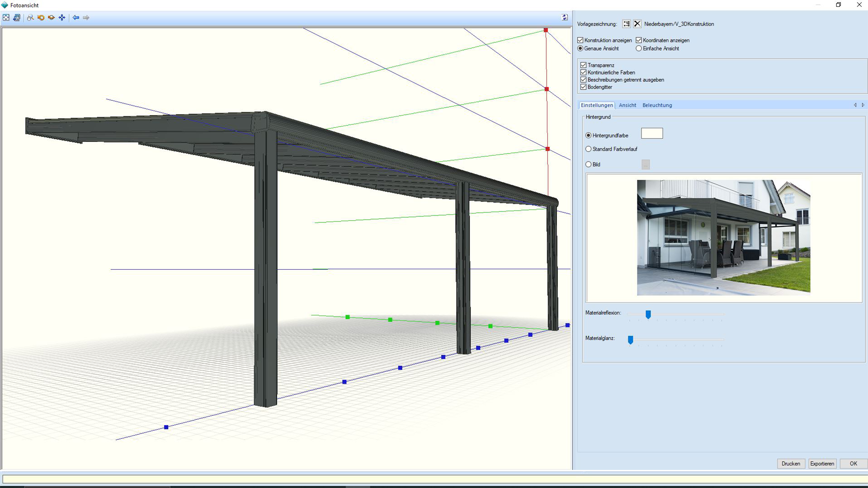Click the choose Vorlagezeichnung icon

click(627, 24)
